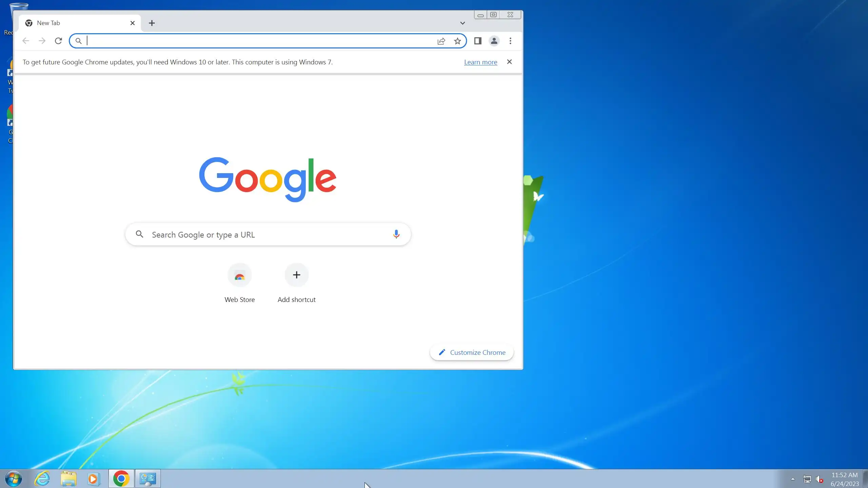
Task: Open Internet Explorer from taskbar
Action: click(x=42, y=479)
